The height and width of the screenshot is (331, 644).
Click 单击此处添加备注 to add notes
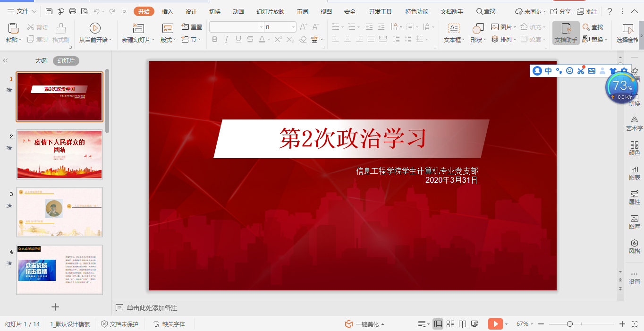click(152, 308)
